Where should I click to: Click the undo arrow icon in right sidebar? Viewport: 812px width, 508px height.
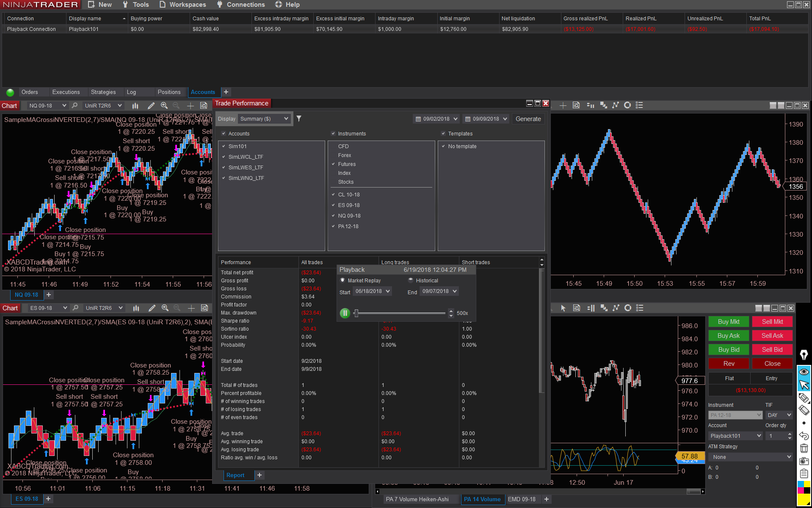[x=804, y=436]
